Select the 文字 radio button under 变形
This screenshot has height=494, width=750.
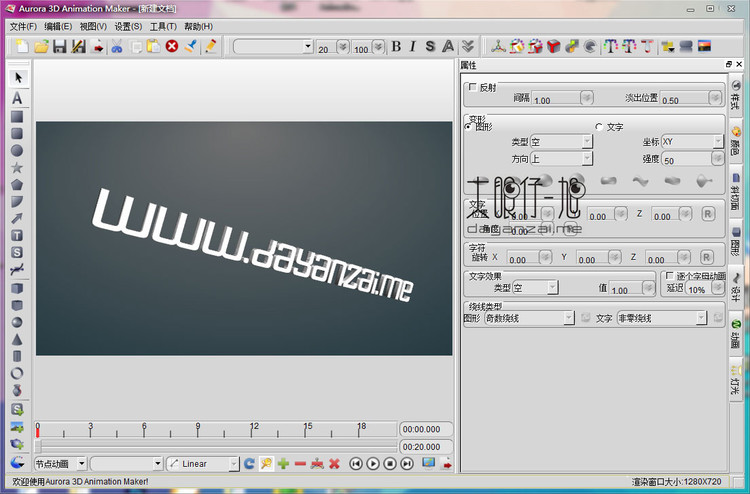point(599,127)
